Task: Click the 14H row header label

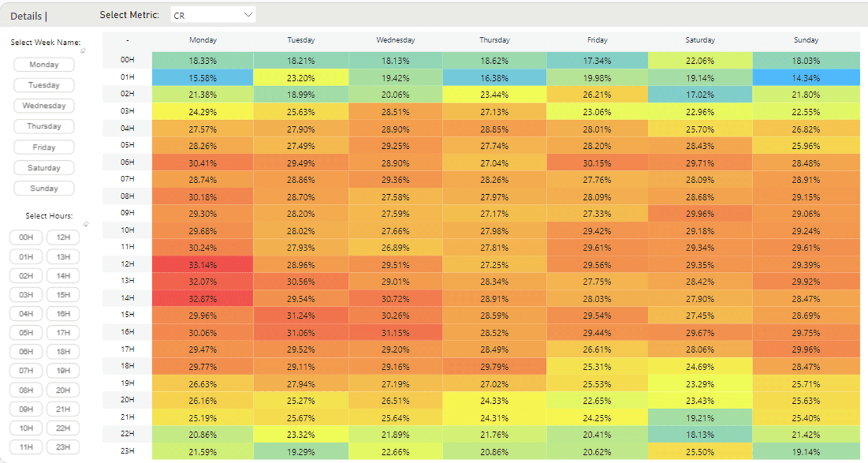Action: point(127,298)
